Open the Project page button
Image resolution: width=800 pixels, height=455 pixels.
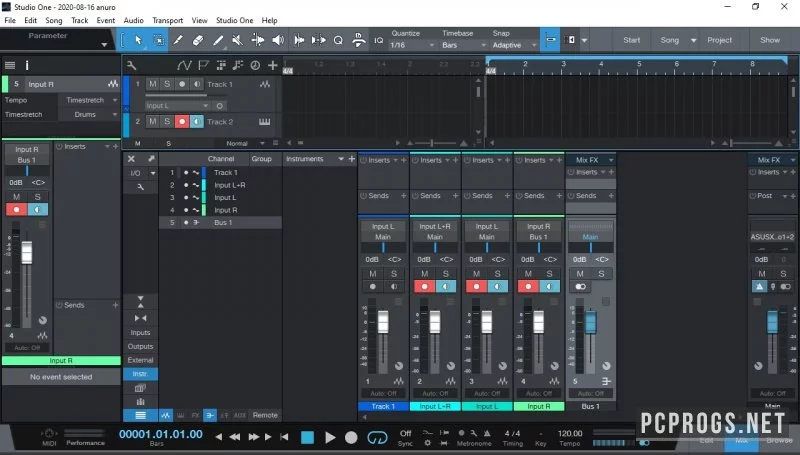(719, 40)
